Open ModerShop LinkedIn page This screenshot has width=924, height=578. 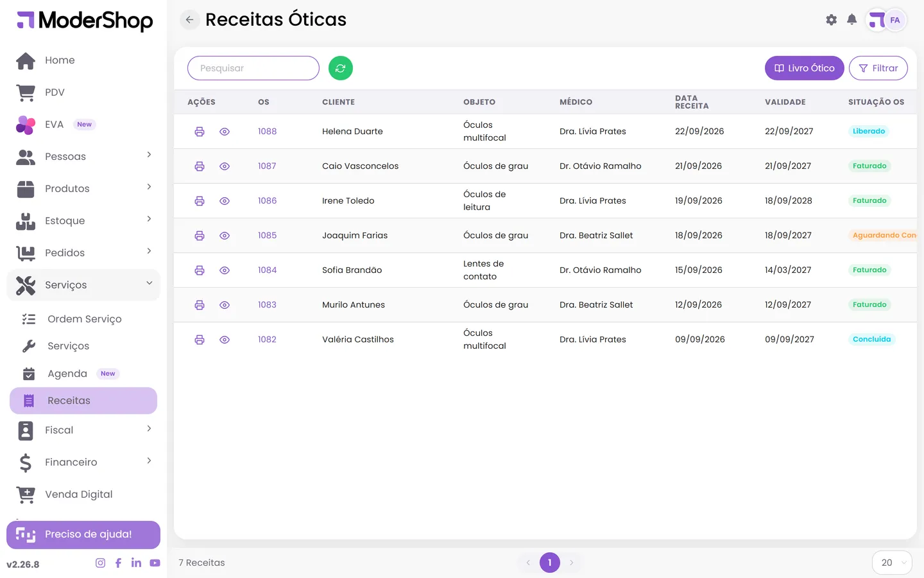(x=136, y=563)
